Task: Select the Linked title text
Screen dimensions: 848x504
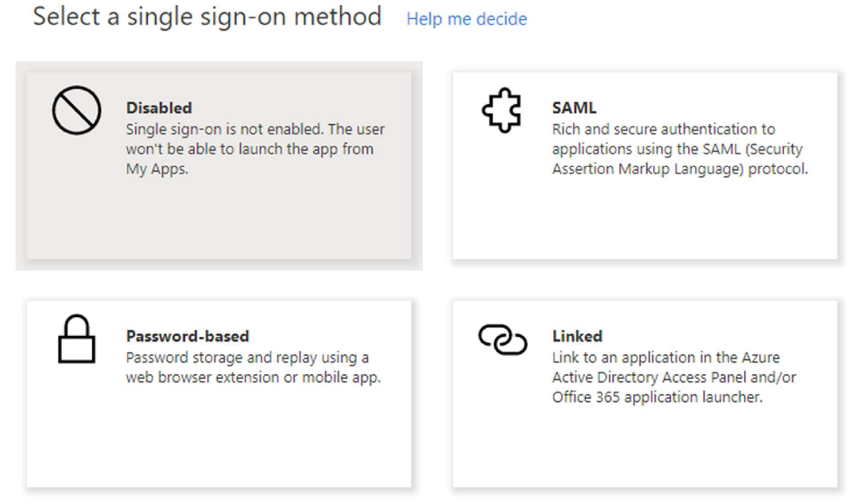Action: coord(577,336)
